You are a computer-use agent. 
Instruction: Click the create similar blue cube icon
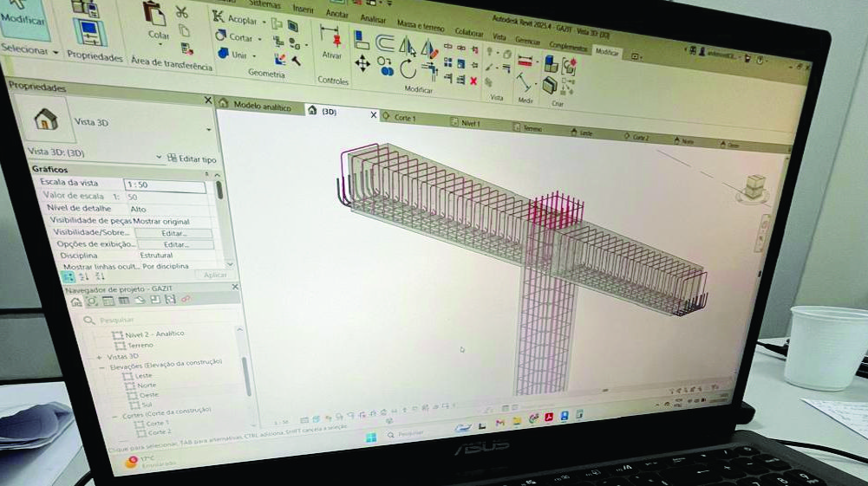click(551, 64)
